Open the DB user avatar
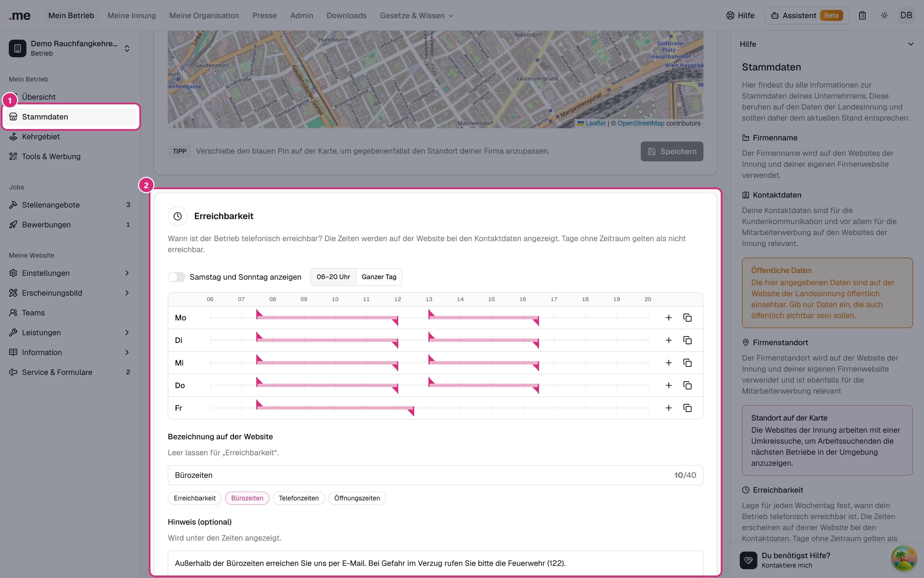This screenshot has height=578, width=924. click(x=906, y=16)
